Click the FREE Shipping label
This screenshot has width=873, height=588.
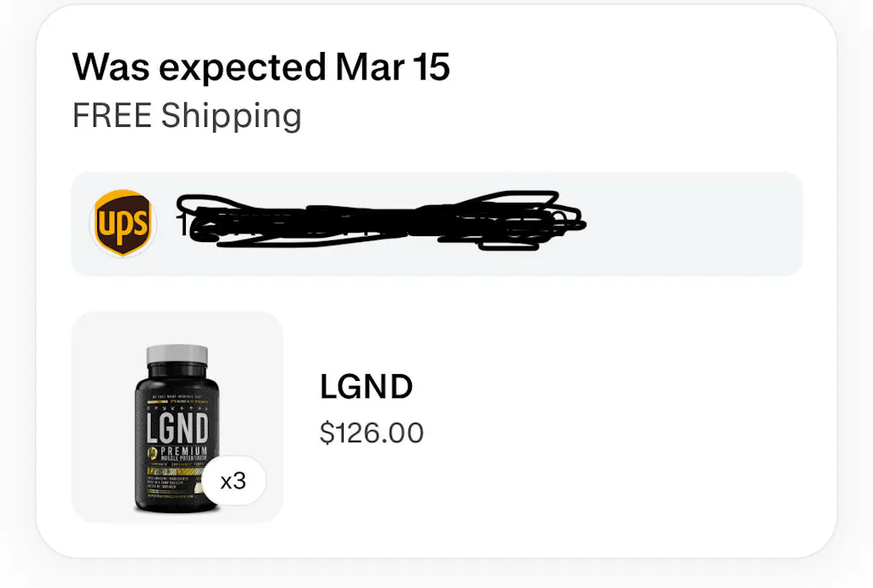pyautogui.click(x=187, y=116)
